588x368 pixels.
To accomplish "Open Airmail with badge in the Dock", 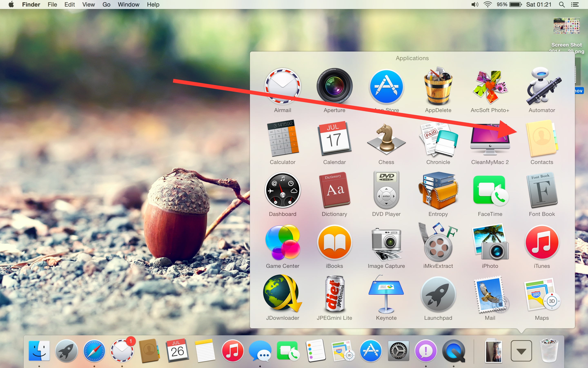I will (x=122, y=351).
